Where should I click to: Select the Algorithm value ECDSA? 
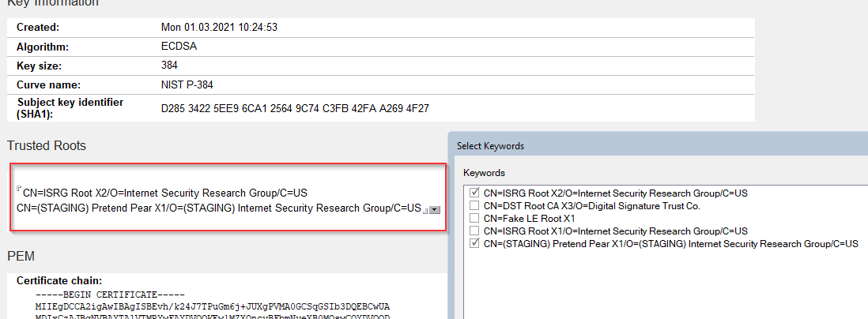[x=179, y=47]
